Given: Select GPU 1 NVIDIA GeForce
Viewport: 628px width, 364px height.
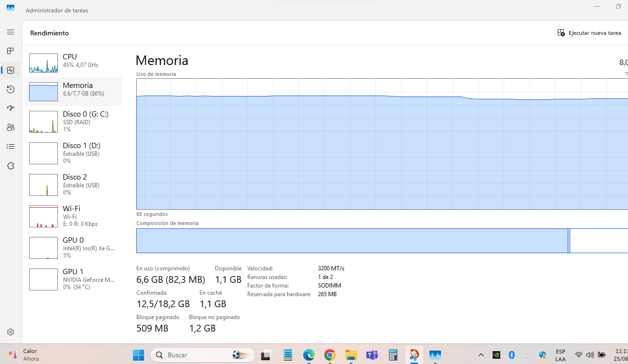Looking at the screenshot, I should (x=73, y=279).
